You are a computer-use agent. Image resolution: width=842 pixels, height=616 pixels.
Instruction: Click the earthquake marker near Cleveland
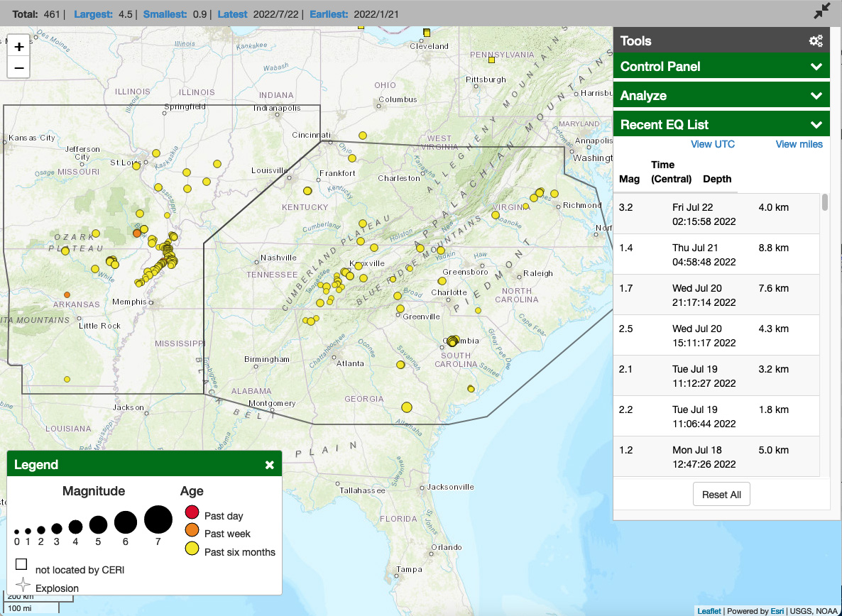(x=427, y=33)
